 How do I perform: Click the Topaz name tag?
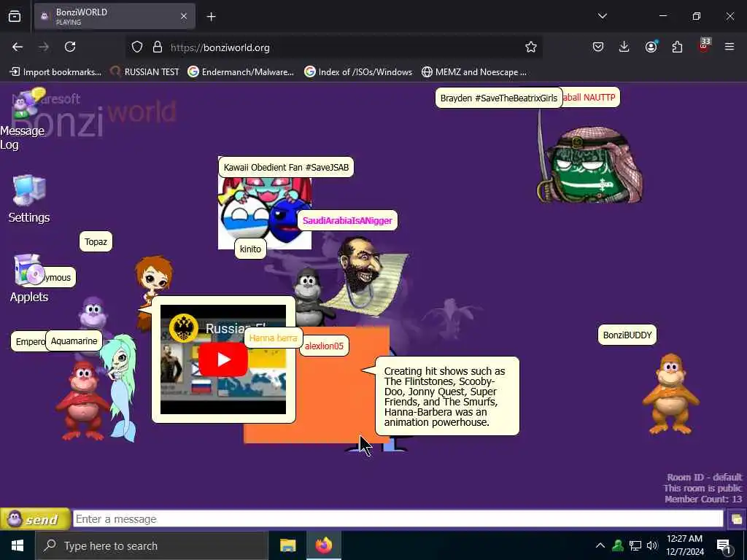(96, 242)
